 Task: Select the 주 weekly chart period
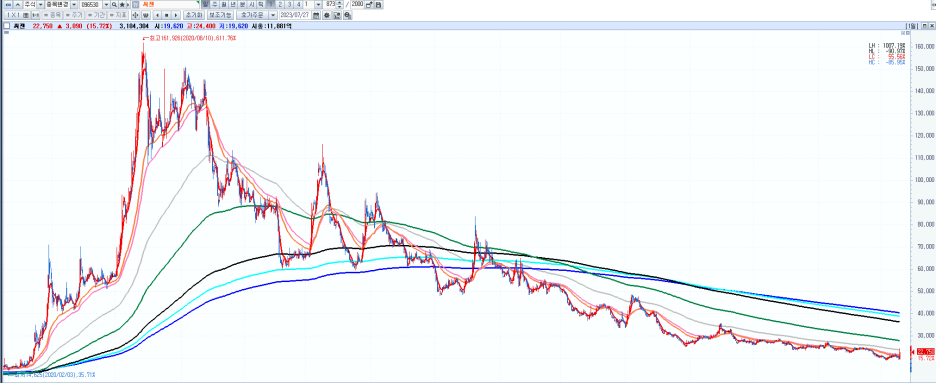pos(214,4)
